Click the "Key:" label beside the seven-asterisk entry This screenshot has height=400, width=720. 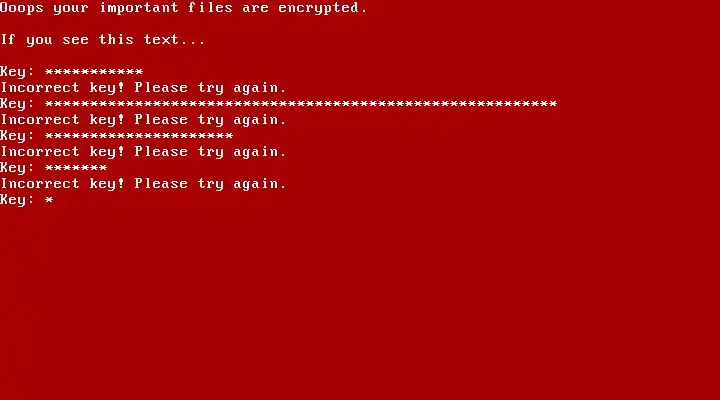point(17,168)
